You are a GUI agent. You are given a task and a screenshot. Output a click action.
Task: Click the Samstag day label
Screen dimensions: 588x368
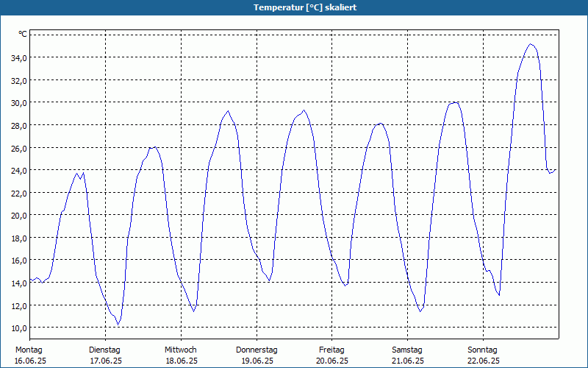tap(407, 350)
